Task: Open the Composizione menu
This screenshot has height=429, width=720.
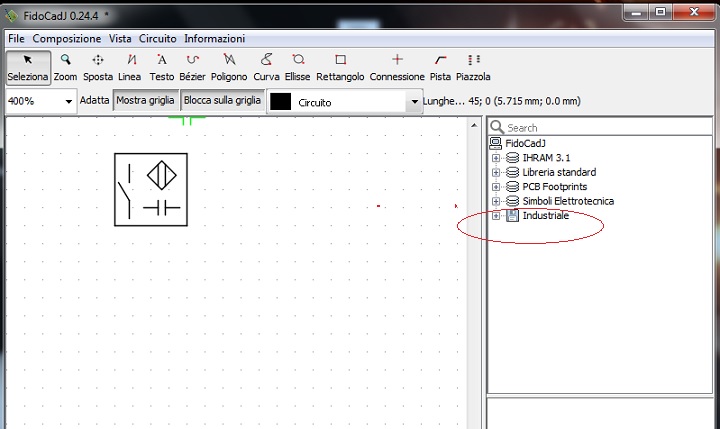Action: click(x=67, y=38)
